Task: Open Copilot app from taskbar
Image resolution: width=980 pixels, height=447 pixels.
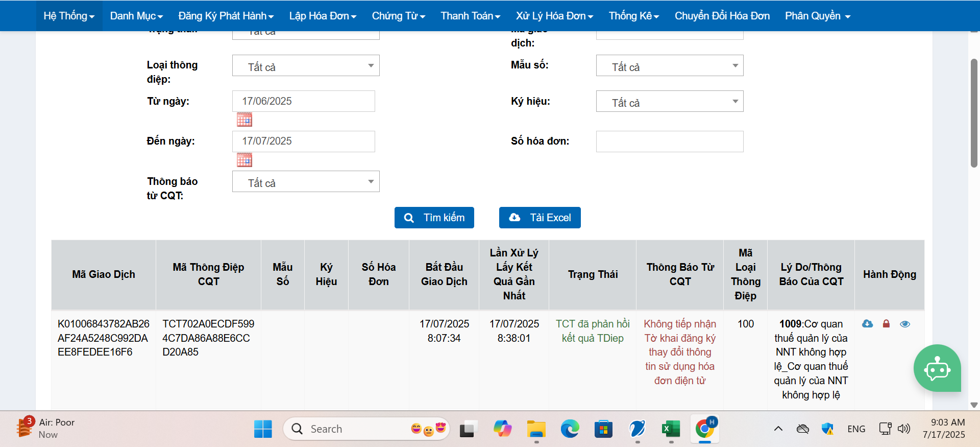Action: pyautogui.click(x=502, y=429)
